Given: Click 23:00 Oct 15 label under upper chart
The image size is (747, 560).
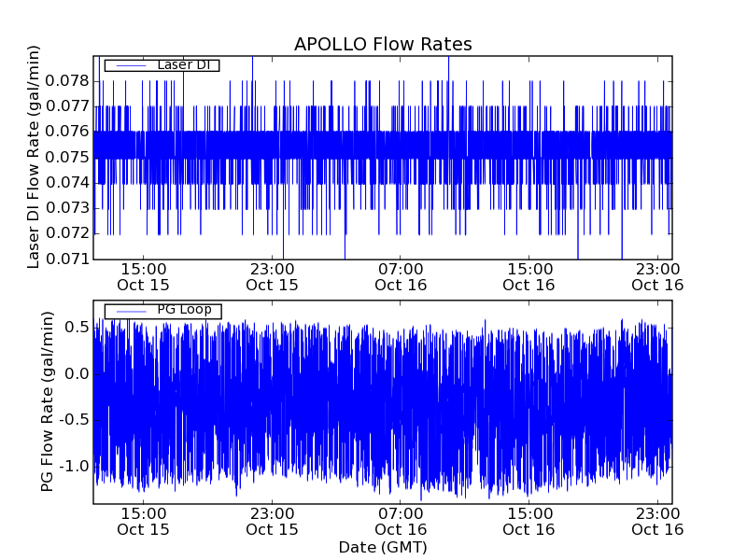Looking at the screenshot, I should [273, 276].
